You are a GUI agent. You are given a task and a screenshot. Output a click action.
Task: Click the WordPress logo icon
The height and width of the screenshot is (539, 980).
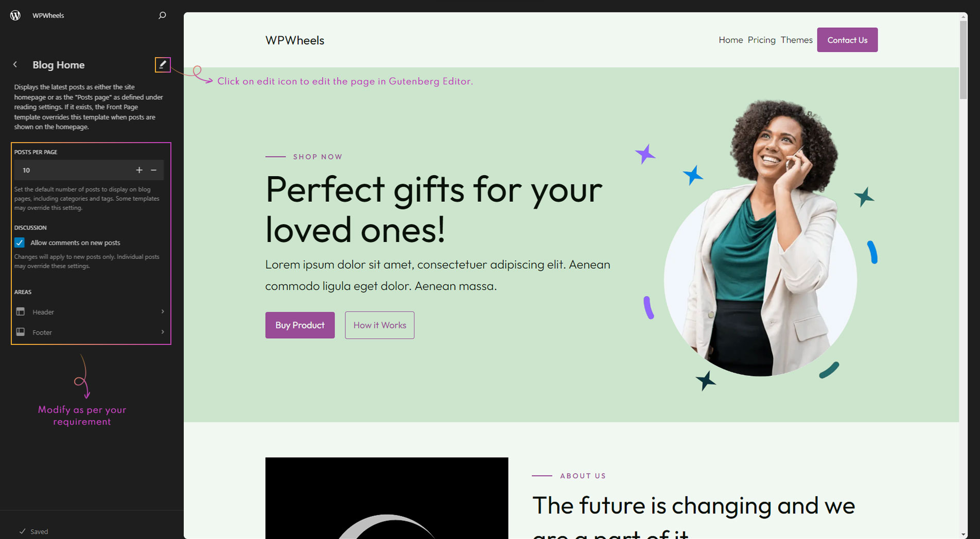click(15, 15)
